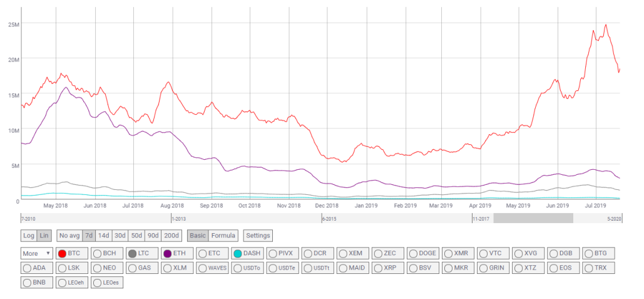Click the gray range selector handle
644x299 pixels.
coord(533,218)
